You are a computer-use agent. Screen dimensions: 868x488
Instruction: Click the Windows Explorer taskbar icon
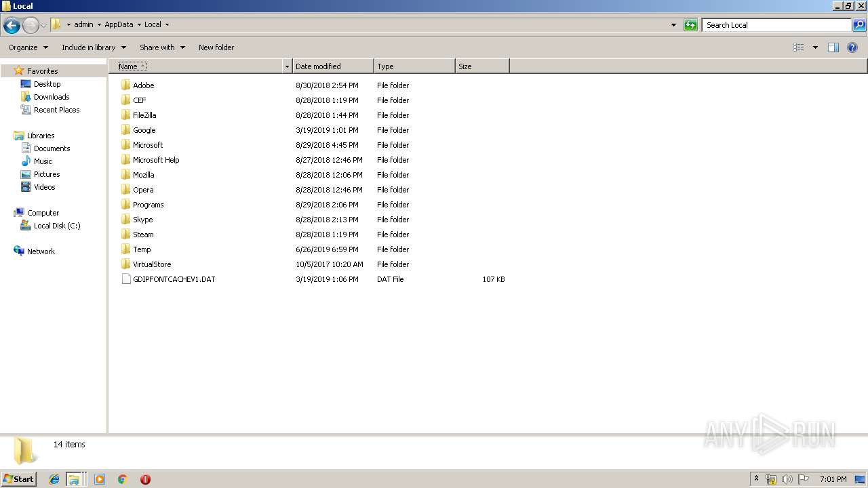pyautogui.click(x=74, y=479)
